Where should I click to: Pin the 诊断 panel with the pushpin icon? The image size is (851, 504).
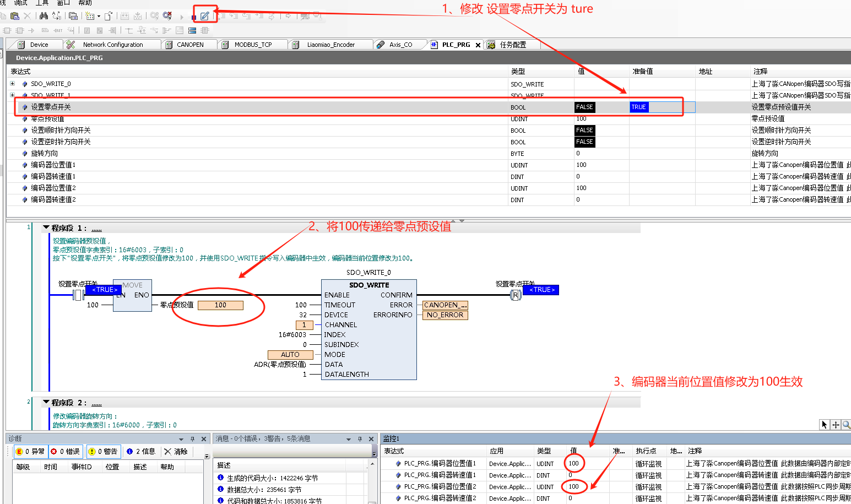(x=192, y=439)
